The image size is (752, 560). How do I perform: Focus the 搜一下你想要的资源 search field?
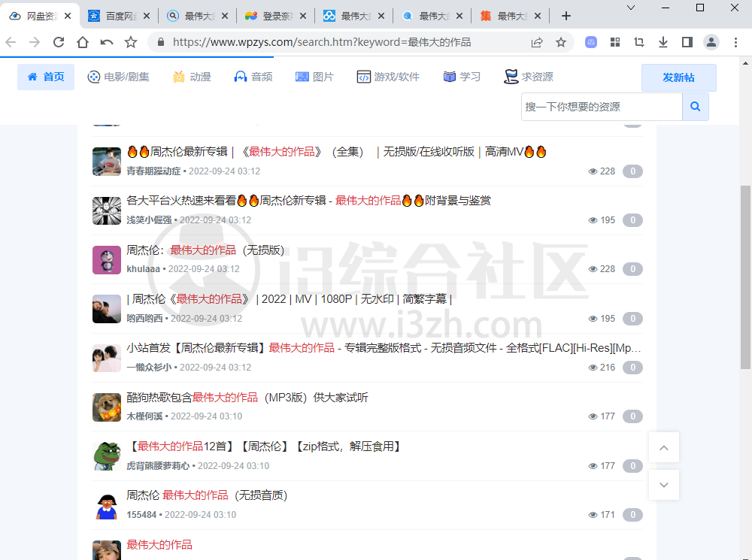(602, 107)
